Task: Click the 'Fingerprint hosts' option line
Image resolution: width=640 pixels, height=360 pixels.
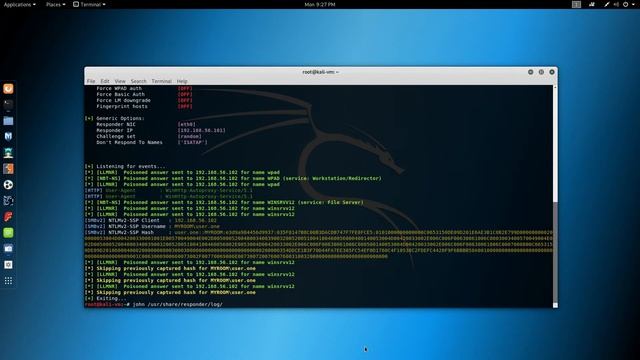Action: click(144, 107)
